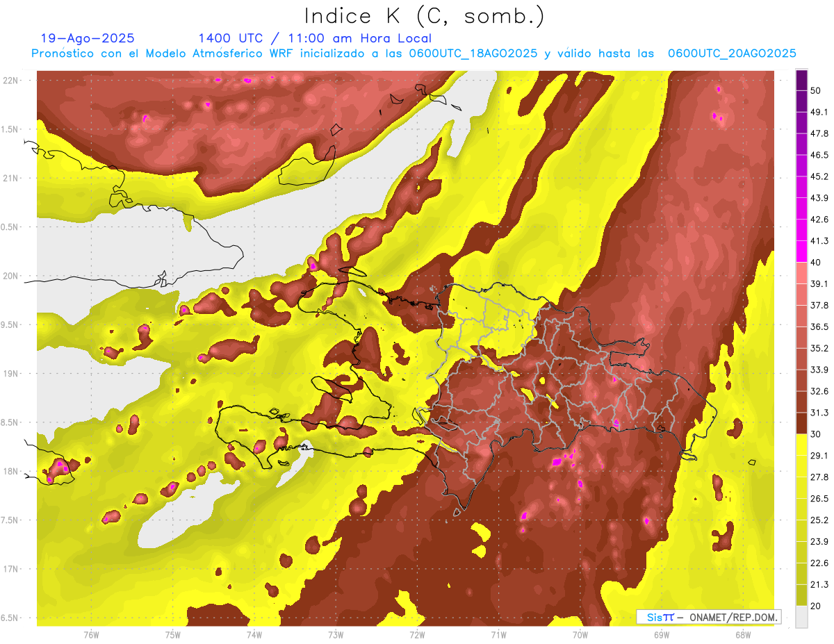
Task: Select the date label "19-Ago-2025"
Action: 88,38
